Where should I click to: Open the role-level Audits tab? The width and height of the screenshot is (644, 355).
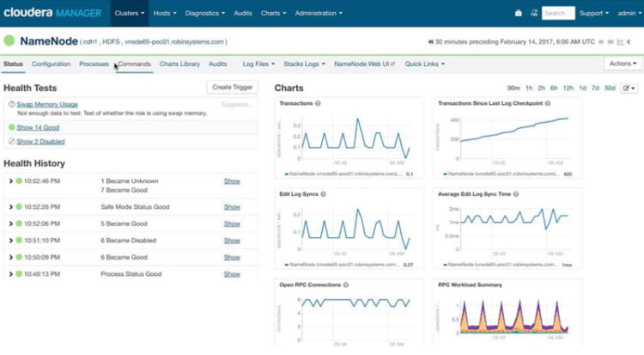click(x=218, y=64)
